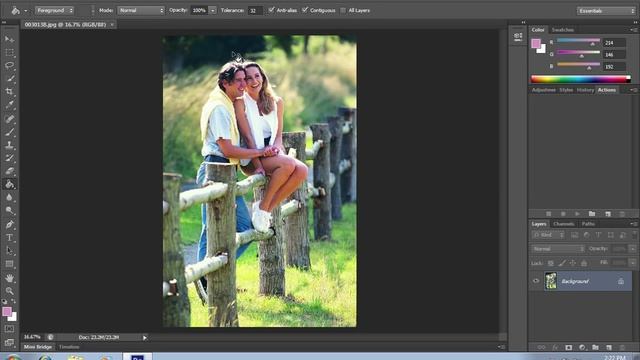This screenshot has width=640, height=360.
Task: Switch to the Paths tab
Action: 588,224
